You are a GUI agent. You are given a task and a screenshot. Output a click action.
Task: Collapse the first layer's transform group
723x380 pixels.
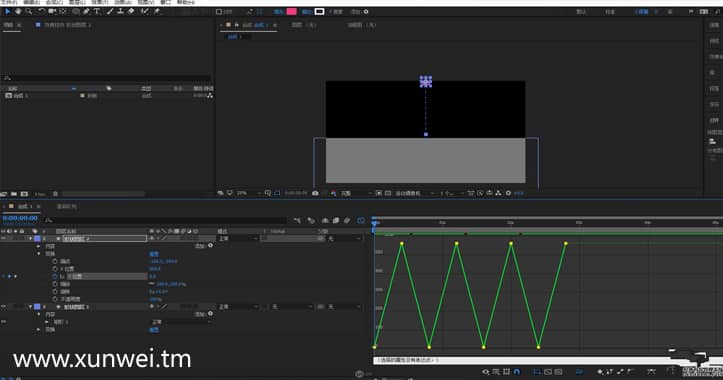click(39, 254)
